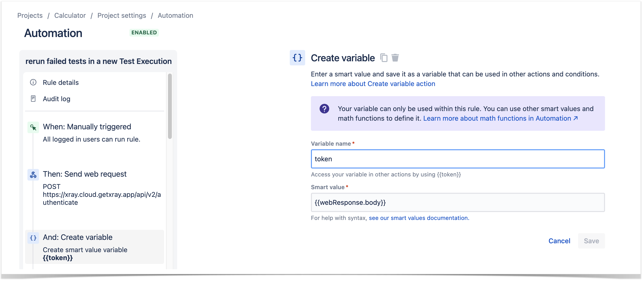Viewport: 644px width, 281px height.
Task: Click the Create variable curly braces header icon
Action: pos(297,58)
